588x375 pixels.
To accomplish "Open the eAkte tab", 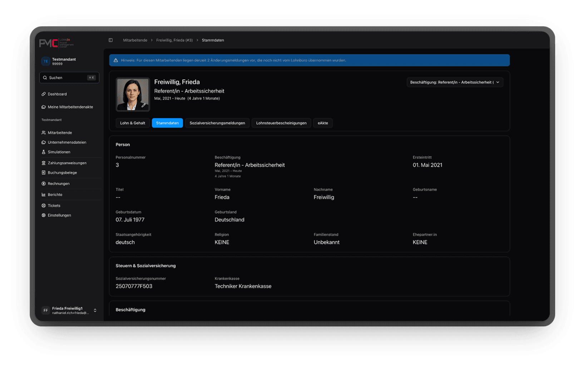I will (x=323, y=123).
